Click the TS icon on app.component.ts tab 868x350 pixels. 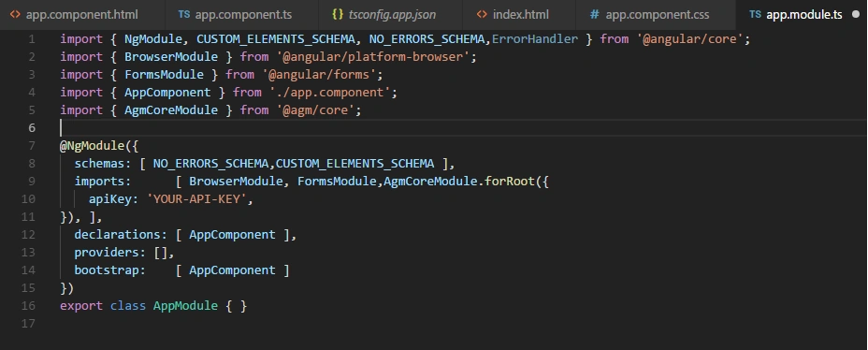click(184, 14)
